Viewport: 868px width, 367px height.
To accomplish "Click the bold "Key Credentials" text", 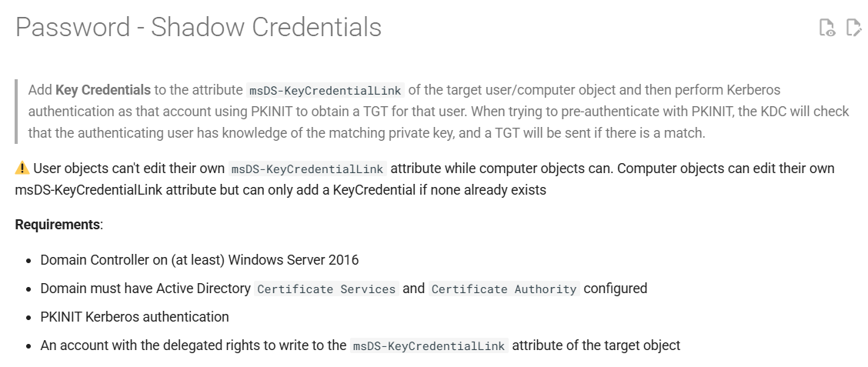I will point(103,90).
